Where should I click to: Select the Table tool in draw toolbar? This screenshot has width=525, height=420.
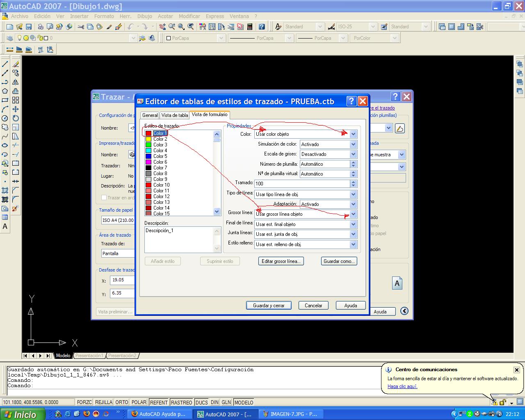(x=5, y=217)
